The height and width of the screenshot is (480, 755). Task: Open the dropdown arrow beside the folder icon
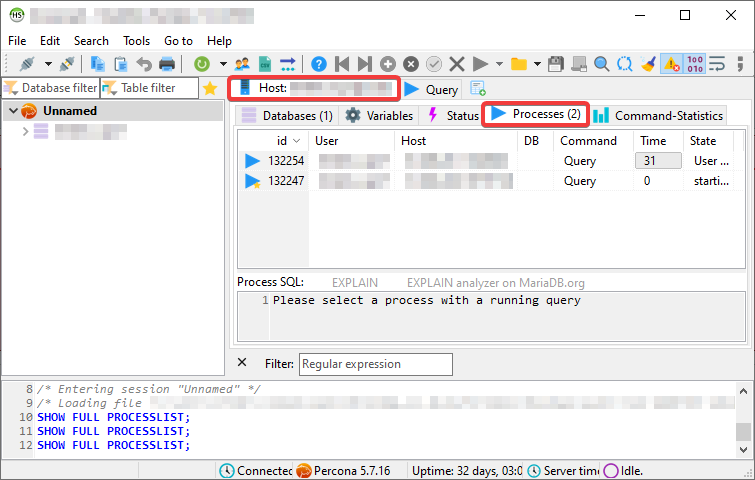(x=537, y=64)
